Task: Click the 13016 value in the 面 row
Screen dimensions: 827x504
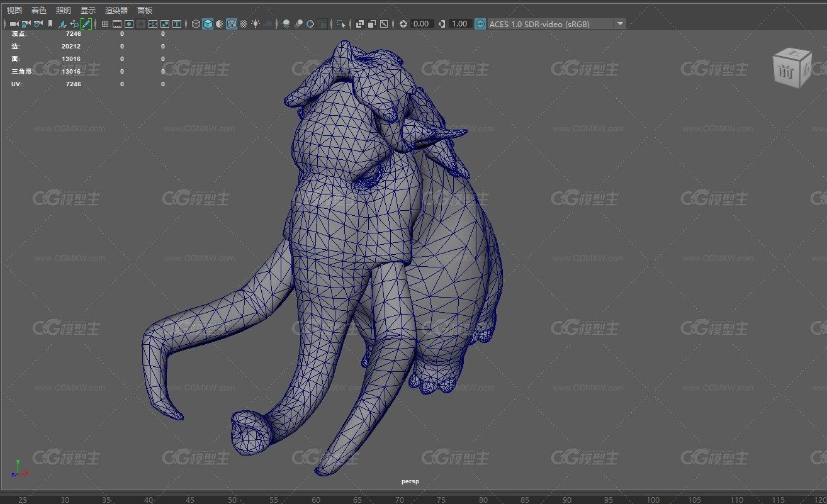Action: 71,59
